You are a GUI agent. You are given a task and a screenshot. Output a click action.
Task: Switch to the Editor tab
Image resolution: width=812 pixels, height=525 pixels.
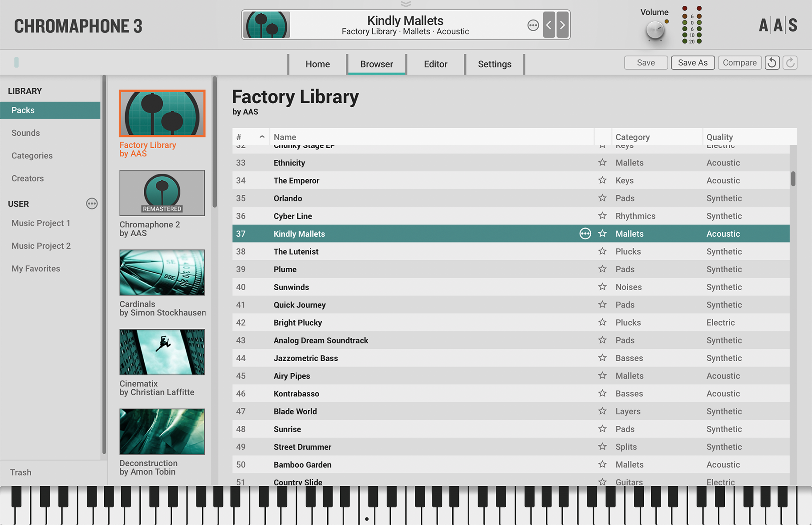[x=435, y=64]
